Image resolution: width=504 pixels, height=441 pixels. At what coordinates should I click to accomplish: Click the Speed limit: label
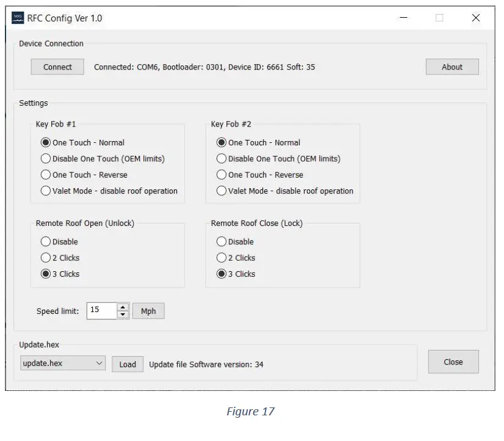point(57,312)
